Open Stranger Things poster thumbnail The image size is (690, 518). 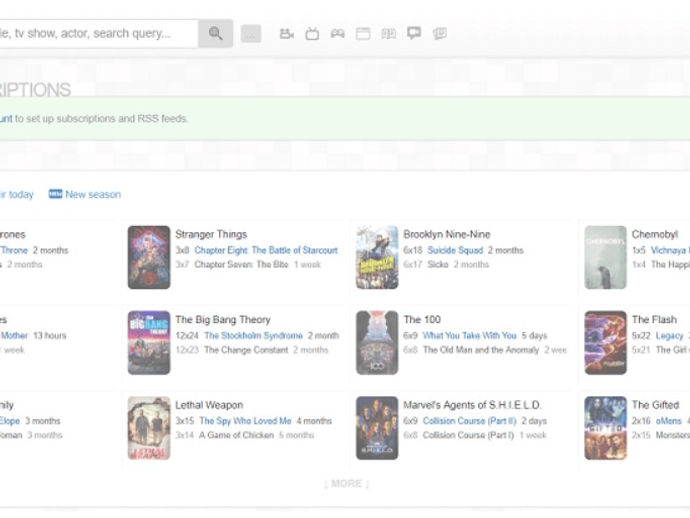click(x=149, y=257)
